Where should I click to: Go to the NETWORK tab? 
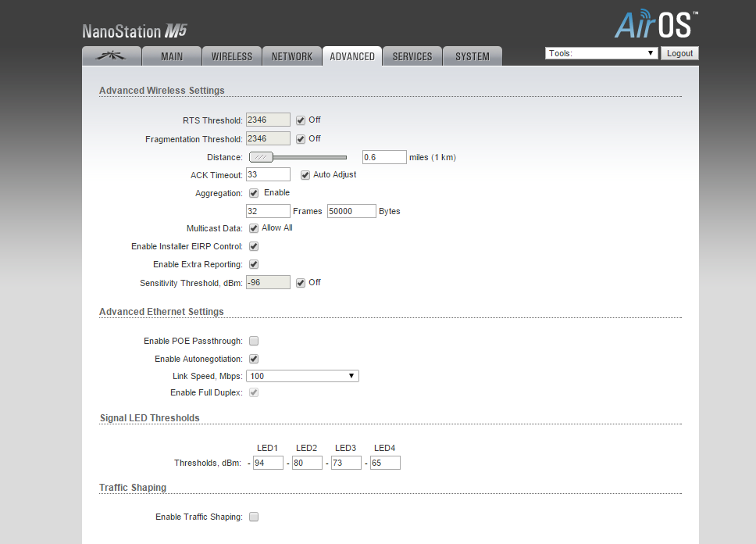pos(292,56)
